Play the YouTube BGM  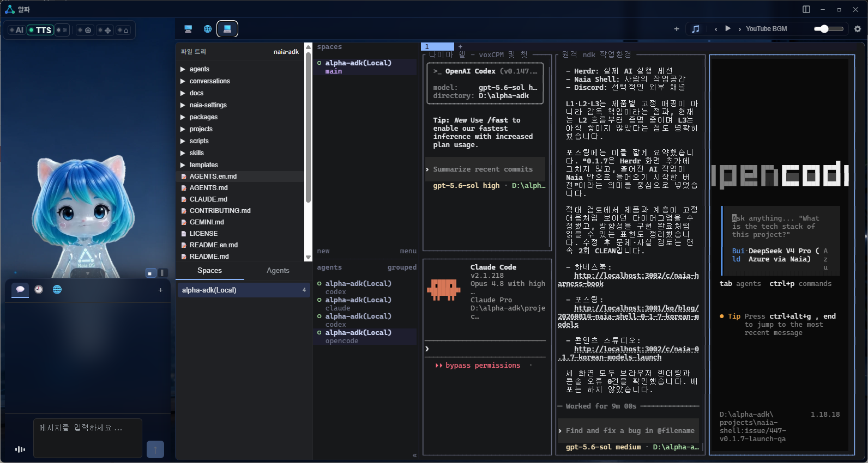coord(728,29)
